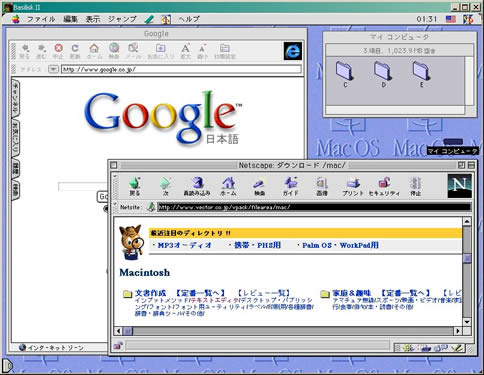Open the ヘルプ menu
Image resolution: width=484 pixels, height=375 pixels.
189,19
